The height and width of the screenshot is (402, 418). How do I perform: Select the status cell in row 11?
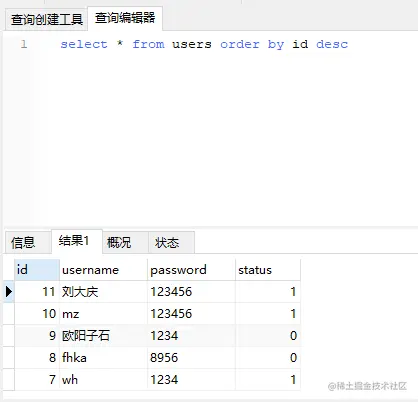tap(268, 292)
